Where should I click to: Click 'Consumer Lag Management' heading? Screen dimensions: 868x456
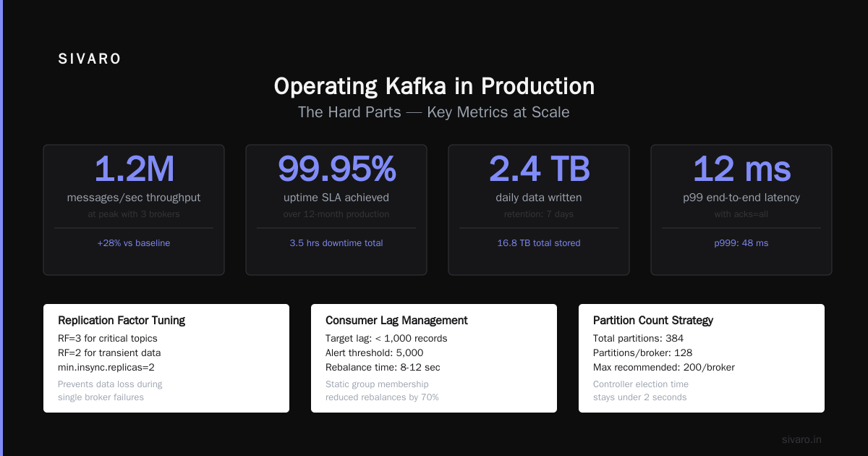396,321
